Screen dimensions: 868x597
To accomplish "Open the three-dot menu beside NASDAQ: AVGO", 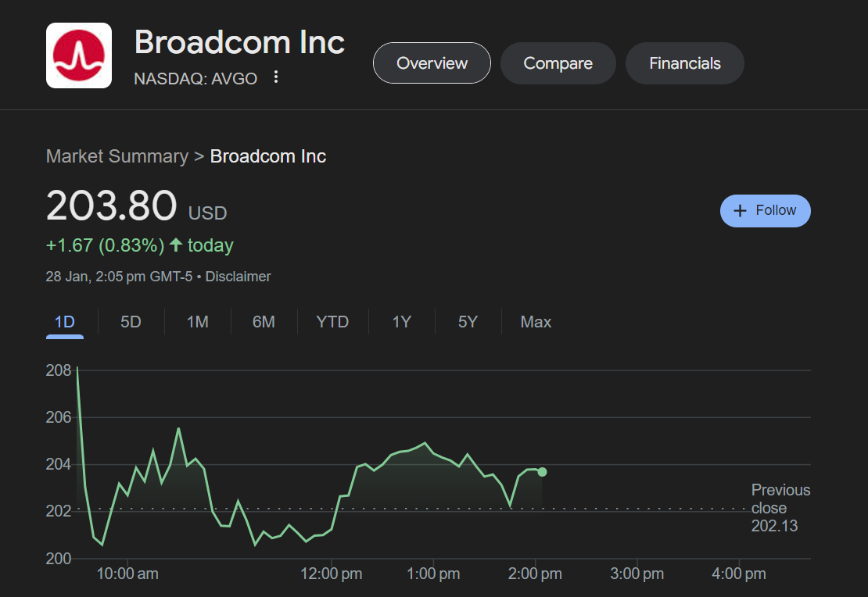I will click(x=276, y=77).
